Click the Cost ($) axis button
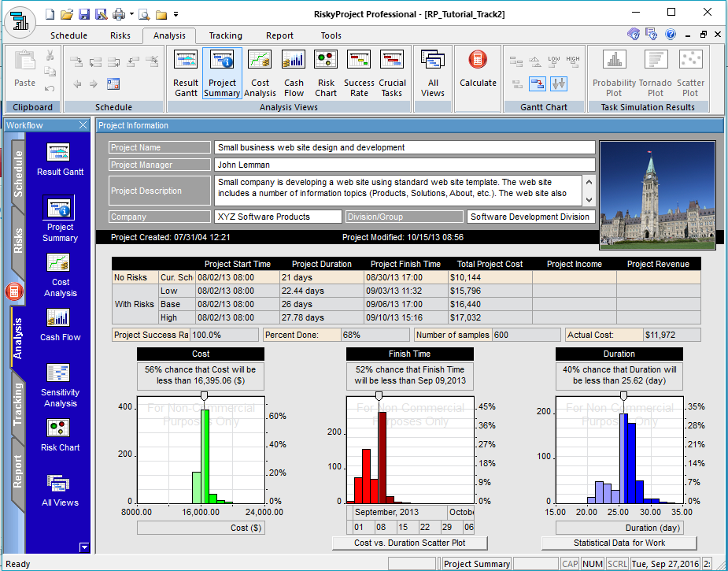The image size is (728, 571). tap(201, 528)
